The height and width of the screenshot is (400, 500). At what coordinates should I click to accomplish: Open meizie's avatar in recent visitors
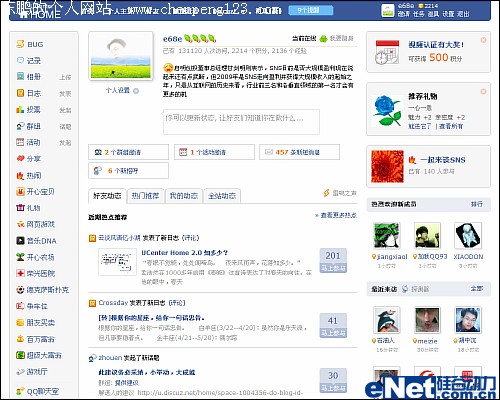tap(427, 320)
